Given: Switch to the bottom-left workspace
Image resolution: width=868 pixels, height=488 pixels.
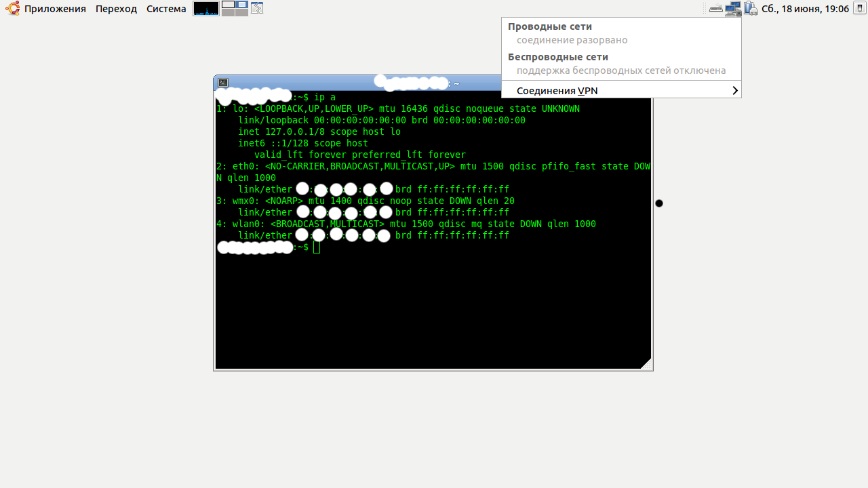Looking at the screenshot, I should pos(228,12).
